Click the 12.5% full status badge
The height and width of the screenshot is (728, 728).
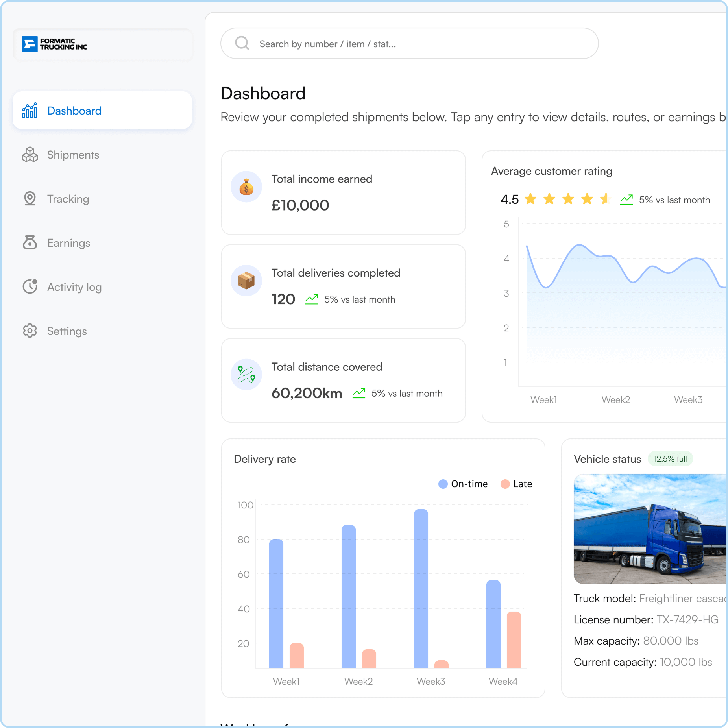pos(670,459)
